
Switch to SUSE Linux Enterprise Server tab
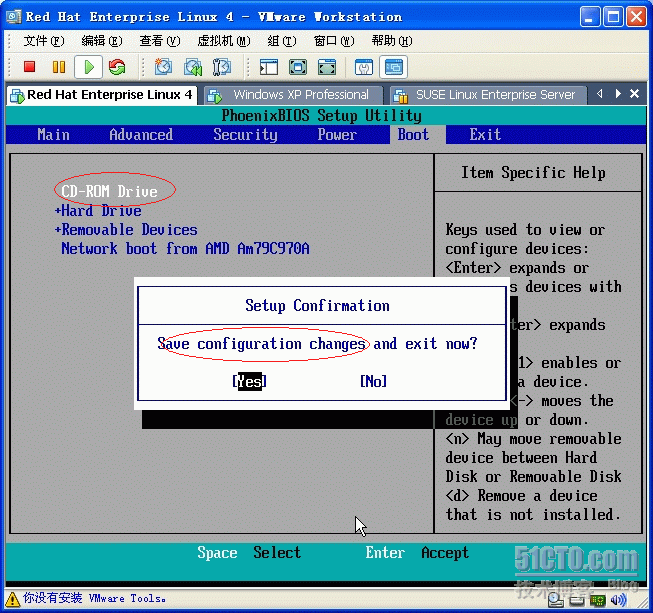click(x=488, y=95)
